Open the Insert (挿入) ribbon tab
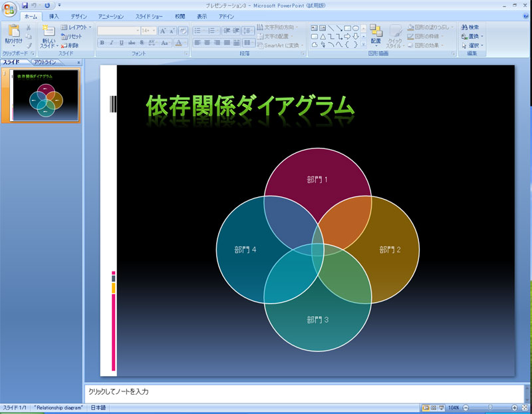Viewport: 532px width, 414px height. pyautogui.click(x=54, y=16)
